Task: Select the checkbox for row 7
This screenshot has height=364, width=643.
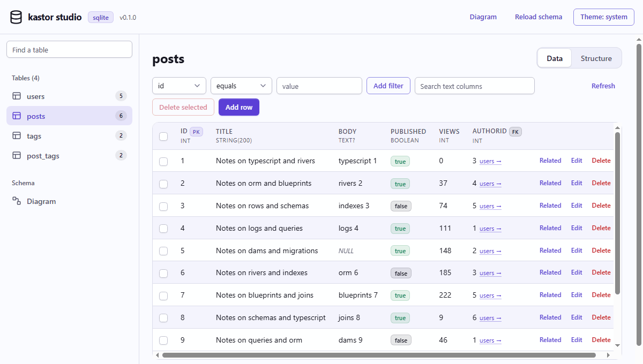Action: (163, 295)
